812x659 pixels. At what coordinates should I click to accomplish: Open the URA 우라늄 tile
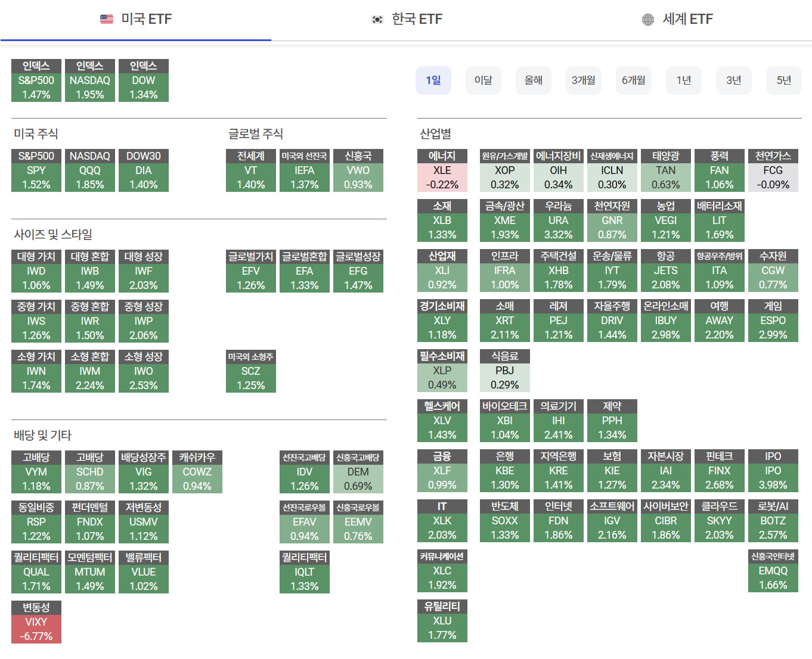pyautogui.click(x=559, y=220)
